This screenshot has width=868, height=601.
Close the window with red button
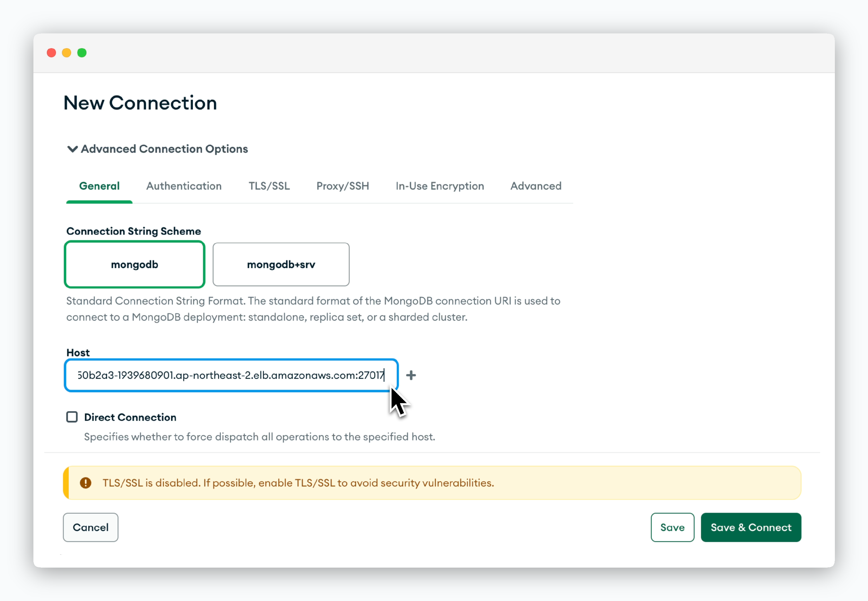52,53
